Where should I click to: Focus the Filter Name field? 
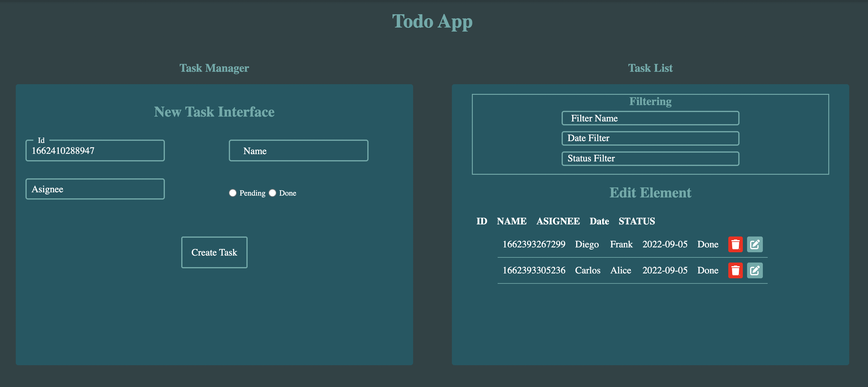[650, 118]
